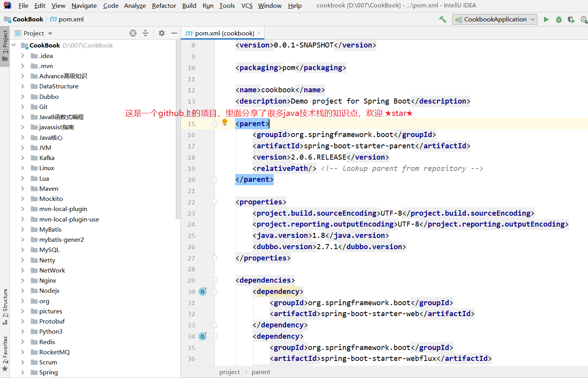Screen dimensions: 588x378
Task: Select the Maven folder
Action: click(49, 188)
